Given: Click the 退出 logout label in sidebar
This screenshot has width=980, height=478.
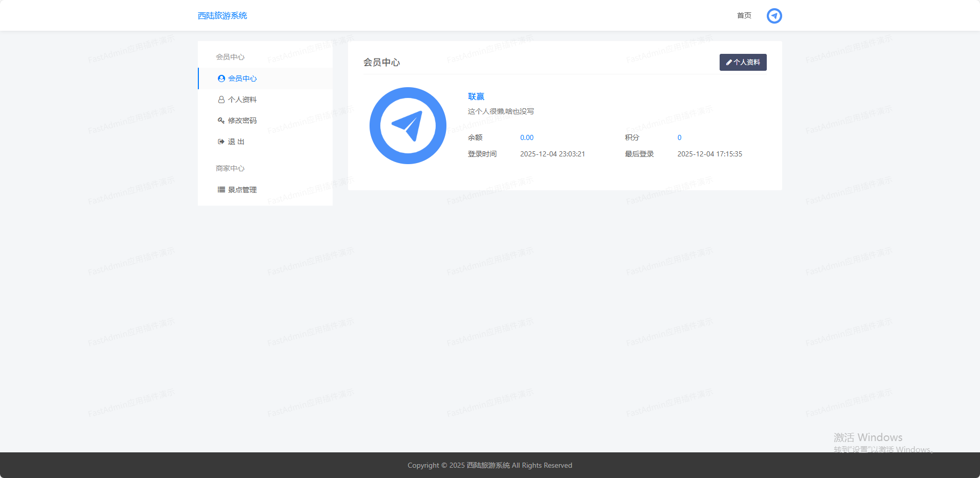Looking at the screenshot, I should point(236,142).
